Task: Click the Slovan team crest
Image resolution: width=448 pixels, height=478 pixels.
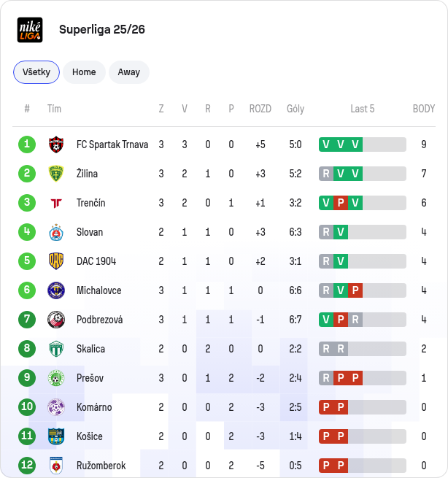Action: click(x=56, y=232)
